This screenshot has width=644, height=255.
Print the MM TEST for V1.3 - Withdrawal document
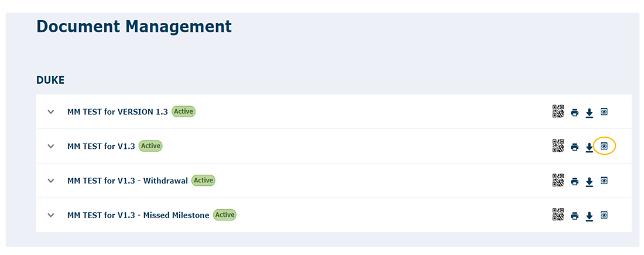coord(574,181)
